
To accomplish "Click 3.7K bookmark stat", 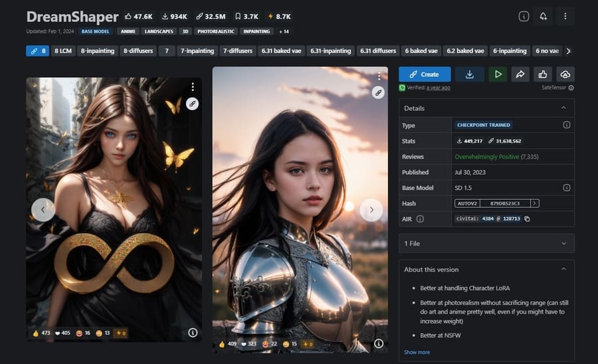I will coord(247,17).
